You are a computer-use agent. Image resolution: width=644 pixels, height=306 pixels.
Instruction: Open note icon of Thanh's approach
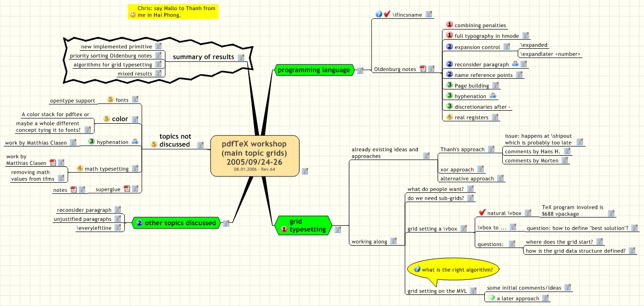click(491, 149)
